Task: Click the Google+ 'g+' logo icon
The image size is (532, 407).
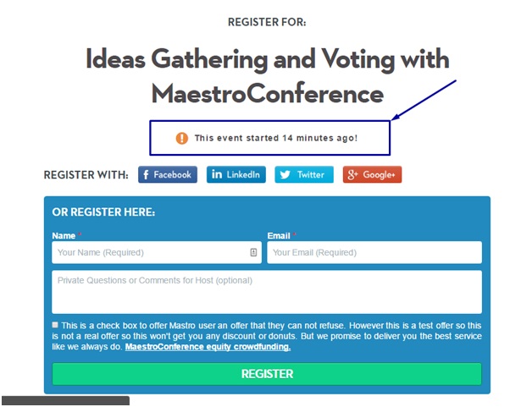Action: point(352,174)
